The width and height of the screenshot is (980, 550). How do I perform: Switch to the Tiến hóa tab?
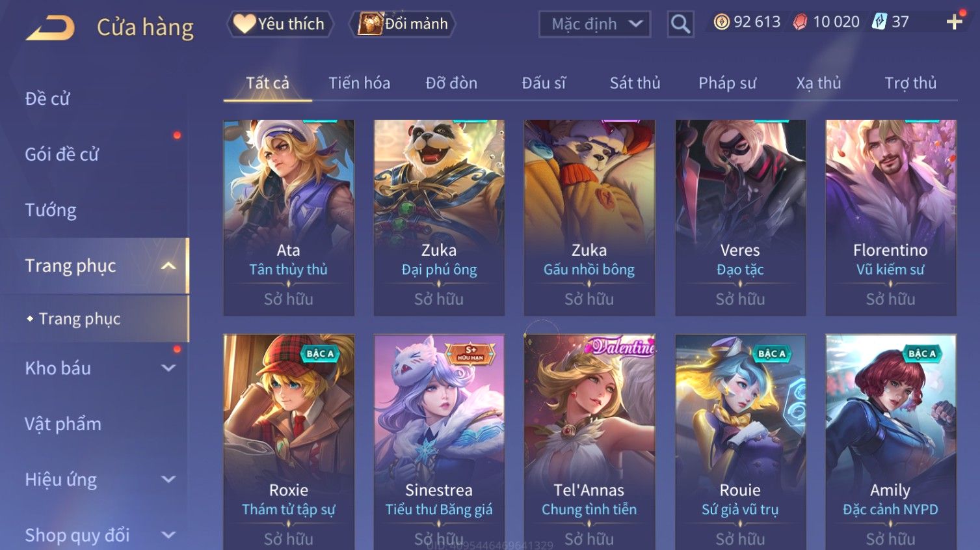pyautogui.click(x=359, y=83)
